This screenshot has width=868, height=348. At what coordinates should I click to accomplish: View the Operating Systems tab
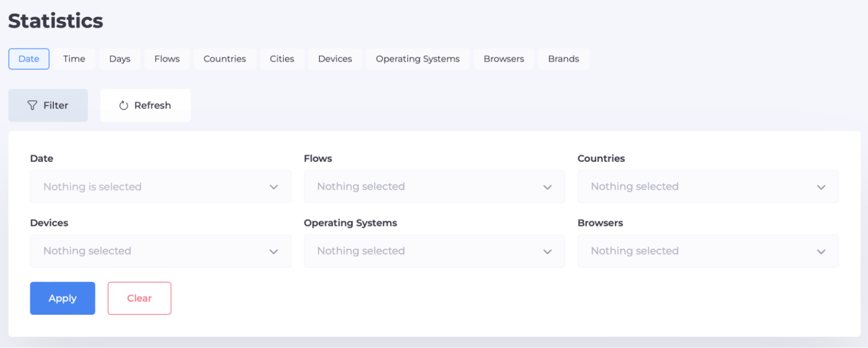417,59
